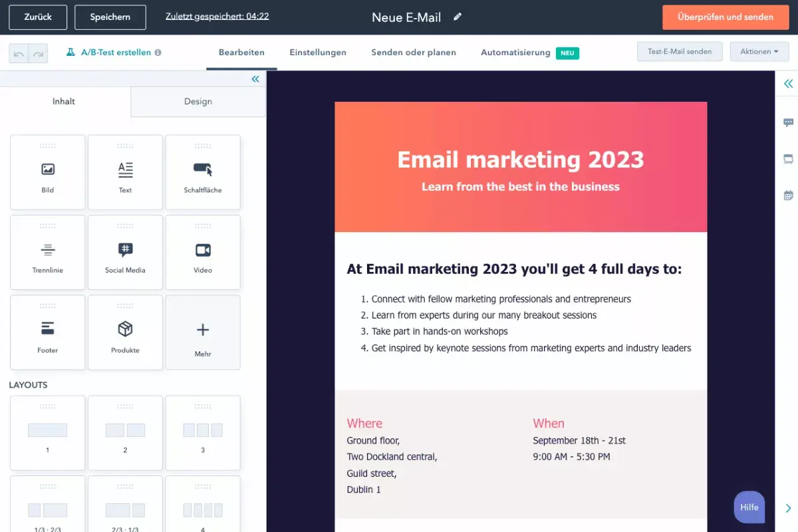
Task: Open the calendar icon in right sidebar
Action: click(x=788, y=194)
